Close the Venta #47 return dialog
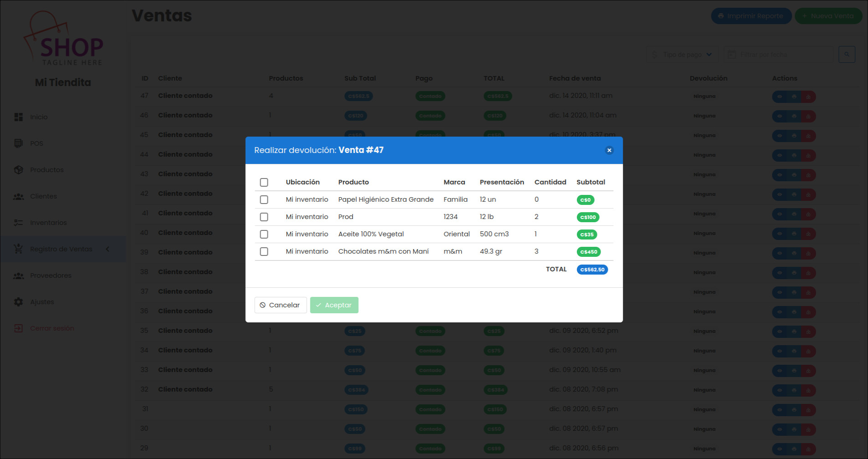This screenshot has height=459, width=868. [609, 150]
